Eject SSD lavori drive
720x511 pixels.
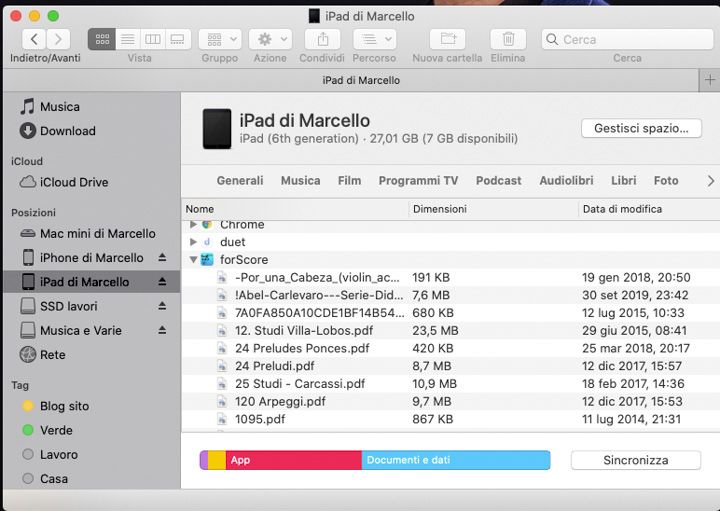[162, 306]
